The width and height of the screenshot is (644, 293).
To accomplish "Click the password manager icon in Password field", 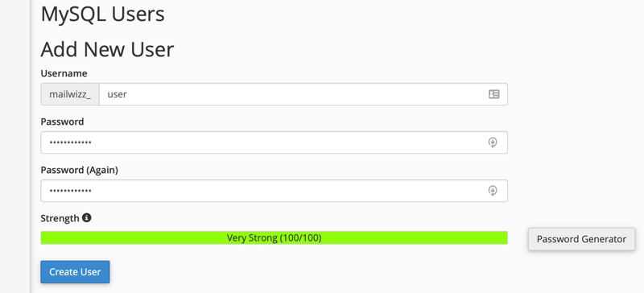I will point(493,142).
